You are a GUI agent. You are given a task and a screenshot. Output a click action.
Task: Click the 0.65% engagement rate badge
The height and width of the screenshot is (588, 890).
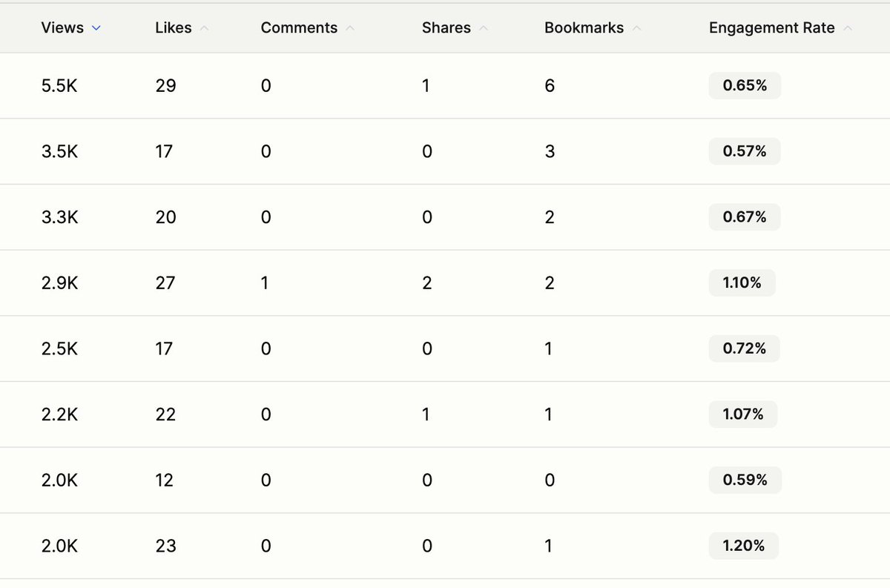click(745, 86)
